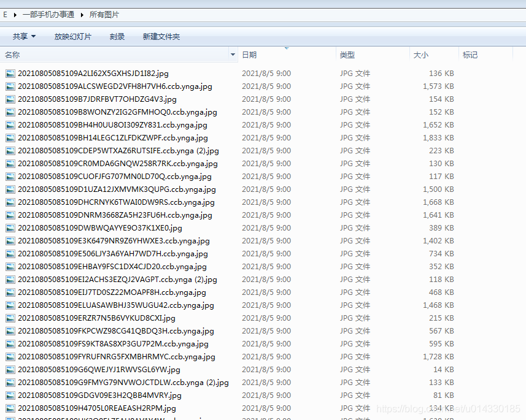Viewport: 526px width, 420px height.
Task: Click the file icon of DWBWQAYYE9O37K1XE0.jpg
Action: [10, 227]
